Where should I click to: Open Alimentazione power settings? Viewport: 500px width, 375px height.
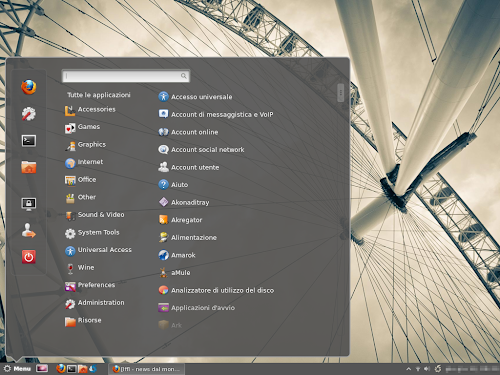click(188, 237)
